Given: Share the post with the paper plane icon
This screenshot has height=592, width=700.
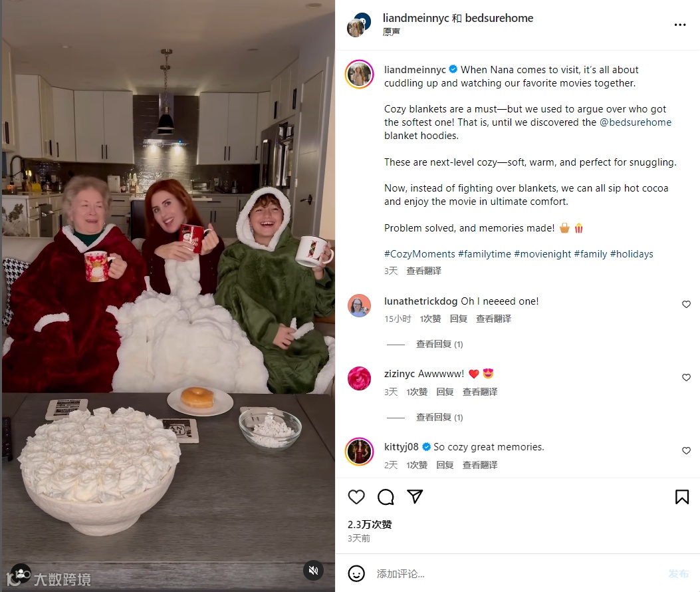Looking at the screenshot, I should 415,497.
